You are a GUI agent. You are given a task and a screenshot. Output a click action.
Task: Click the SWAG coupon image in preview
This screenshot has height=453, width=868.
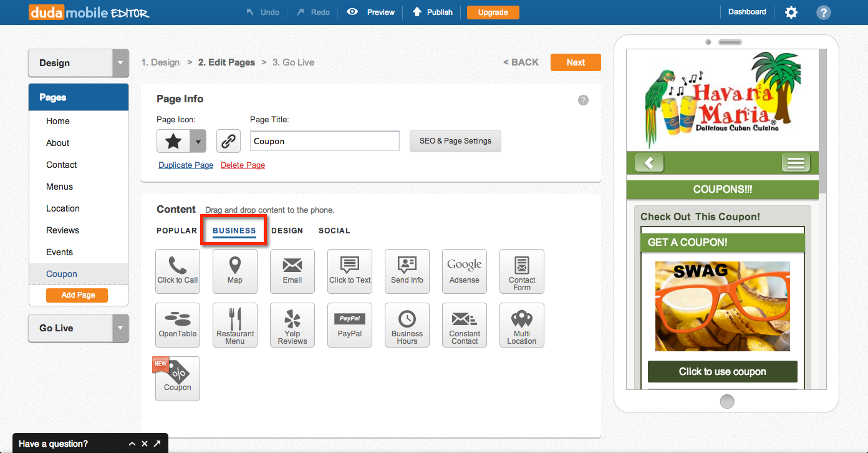click(x=722, y=306)
